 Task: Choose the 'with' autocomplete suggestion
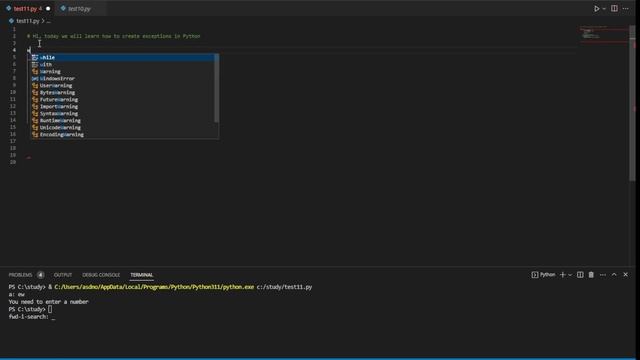pos(122,64)
